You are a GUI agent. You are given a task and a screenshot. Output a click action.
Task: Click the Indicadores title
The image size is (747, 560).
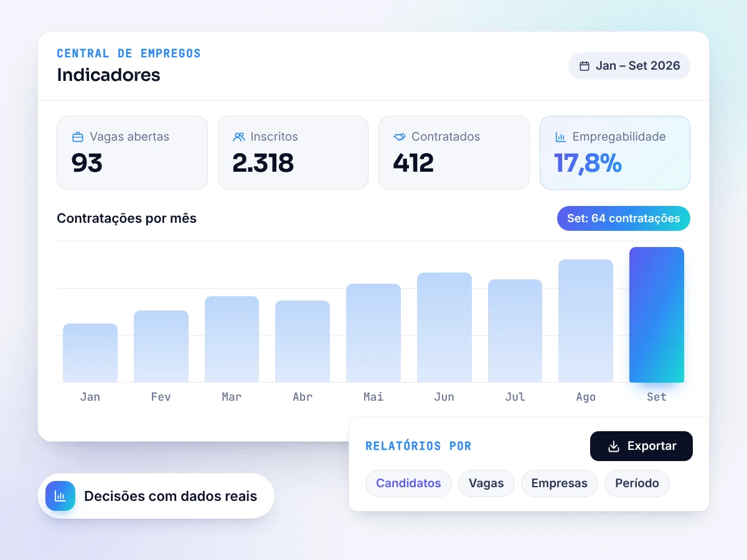pos(108,75)
